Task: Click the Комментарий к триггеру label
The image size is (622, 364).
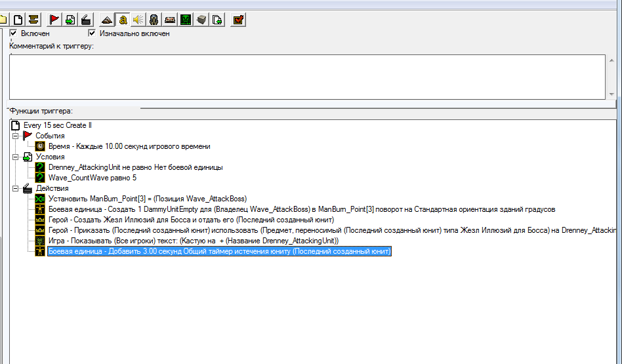Action: [52, 46]
